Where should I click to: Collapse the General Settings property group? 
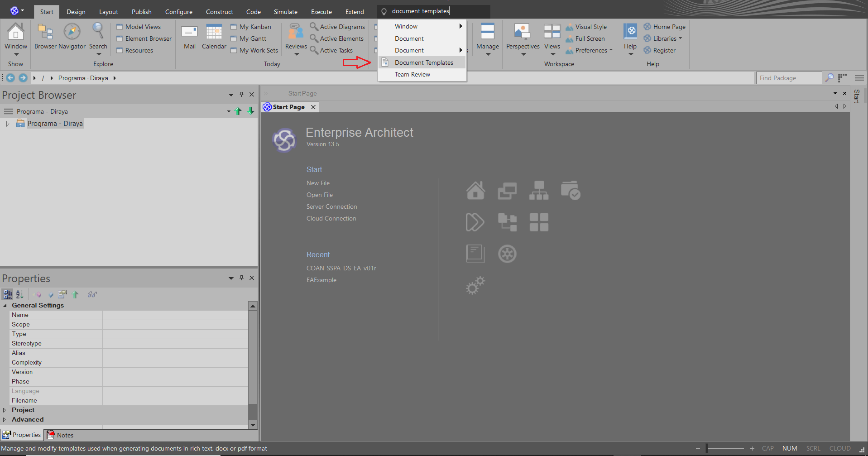click(5, 306)
